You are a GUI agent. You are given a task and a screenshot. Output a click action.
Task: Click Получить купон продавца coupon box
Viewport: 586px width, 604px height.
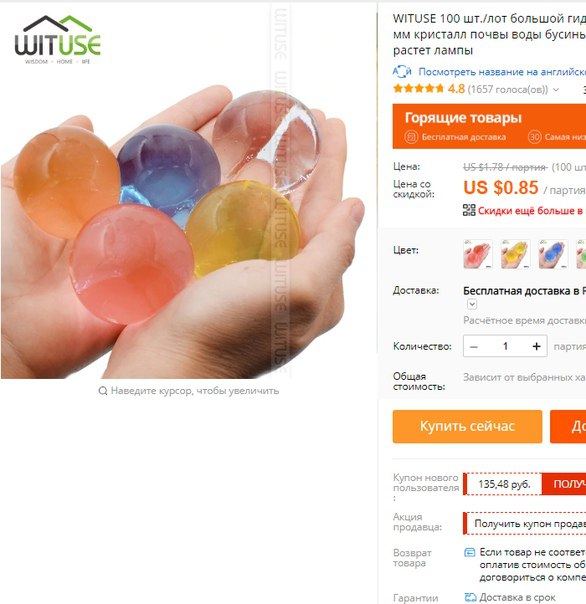click(x=525, y=523)
